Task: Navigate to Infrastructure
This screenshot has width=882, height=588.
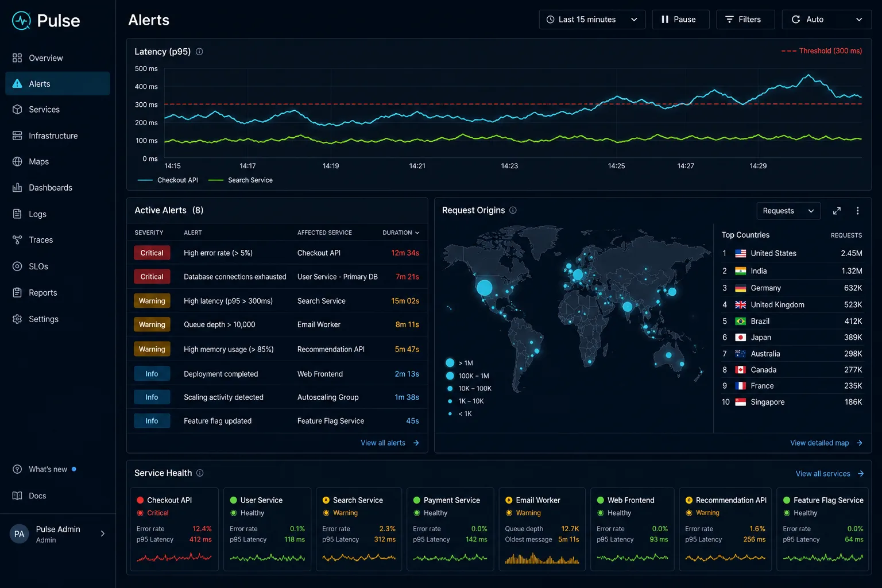Action: (57, 136)
